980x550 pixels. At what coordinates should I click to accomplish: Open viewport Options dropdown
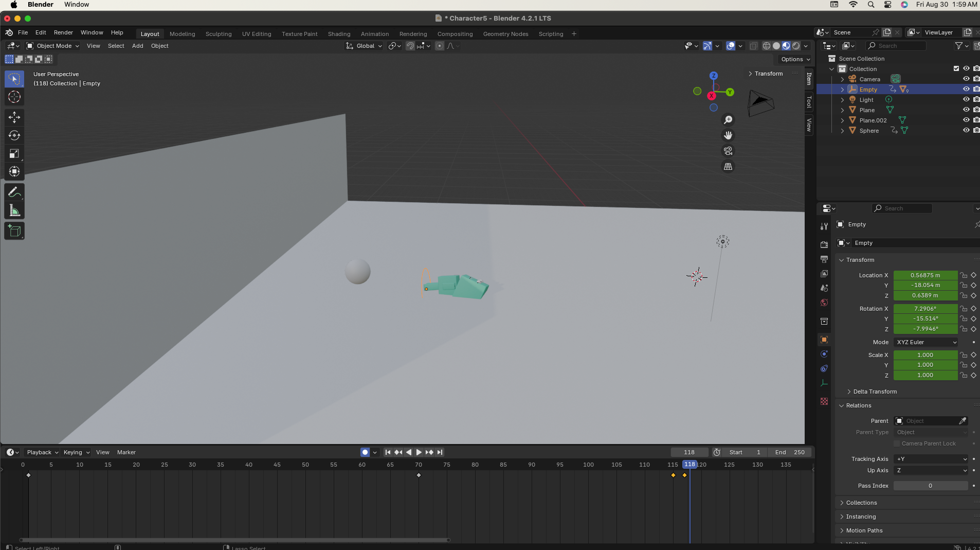(x=795, y=59)
